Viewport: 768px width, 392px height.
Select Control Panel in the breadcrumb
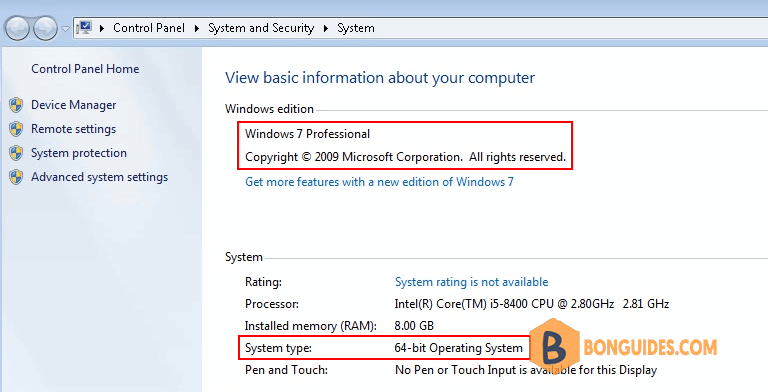(x=149, y=28)
